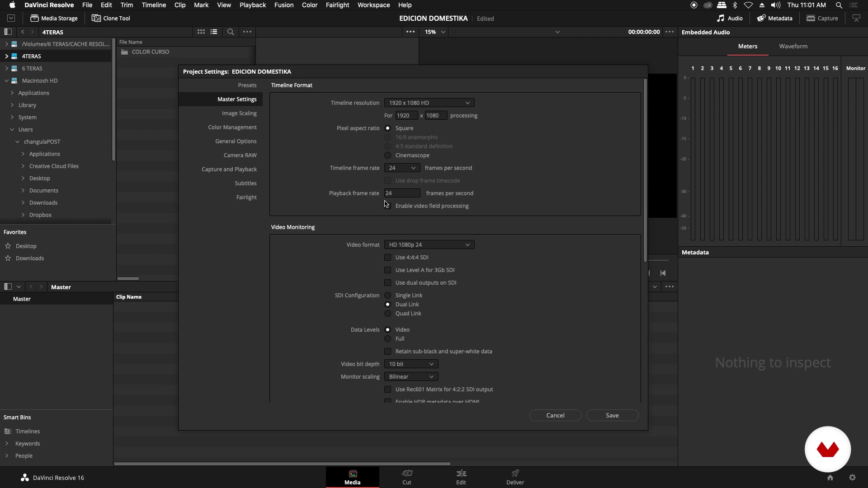The width and height of the screenshot is (868, 488).
Task: Cancel the Project Settings dialog
Action: pyautogui.click(x=555, y=415)
